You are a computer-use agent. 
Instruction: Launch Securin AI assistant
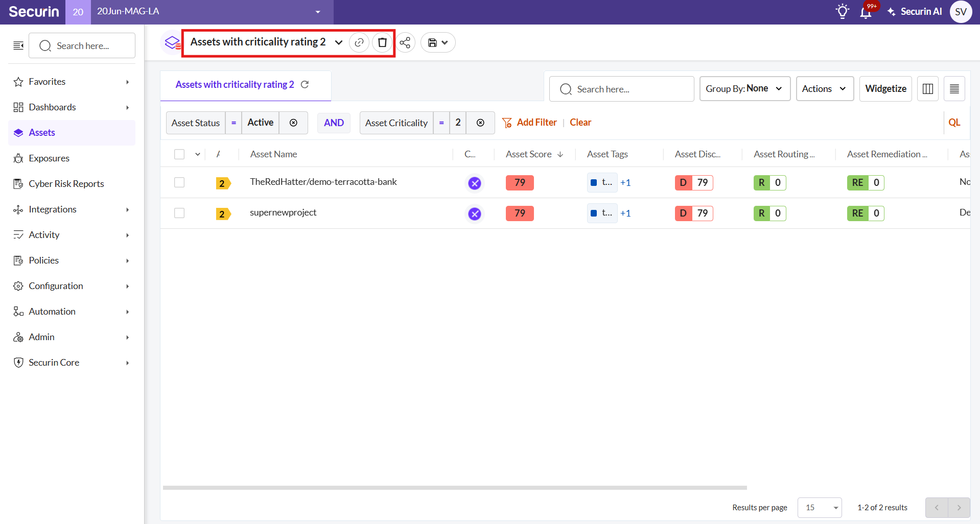[915, 11]
